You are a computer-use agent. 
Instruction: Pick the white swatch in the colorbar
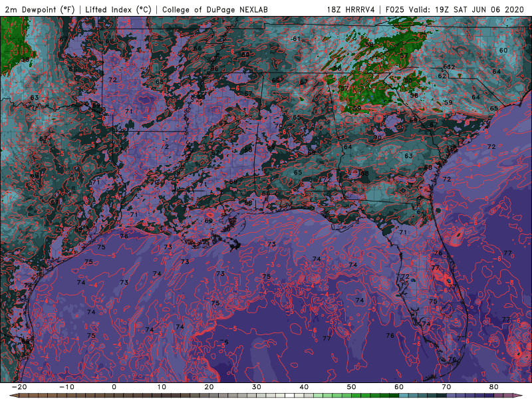(x=289, y=396)
